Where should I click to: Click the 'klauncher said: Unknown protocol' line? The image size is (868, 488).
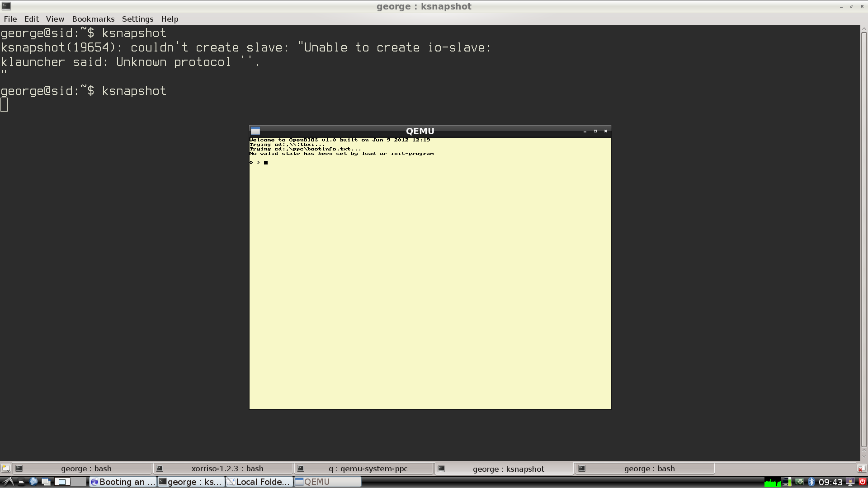[130, 62]
